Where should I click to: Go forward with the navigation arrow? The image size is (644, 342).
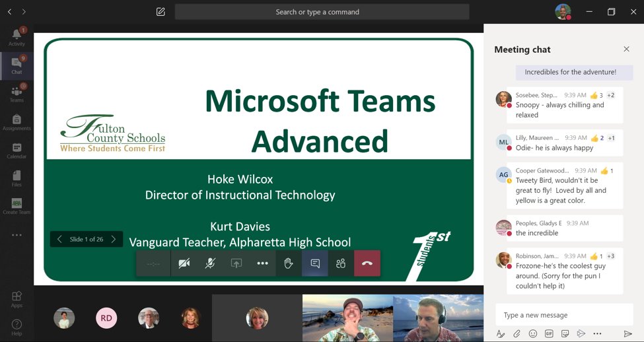point(24,12)
